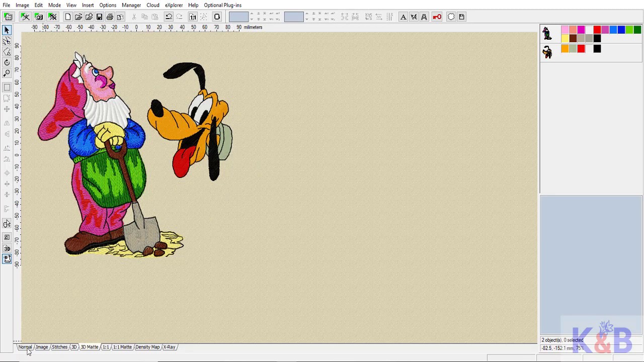The height and width of the screenshot is (362, 644).
Task: Click the camera icon in top toolbar
Action: [x=39, y=17]
